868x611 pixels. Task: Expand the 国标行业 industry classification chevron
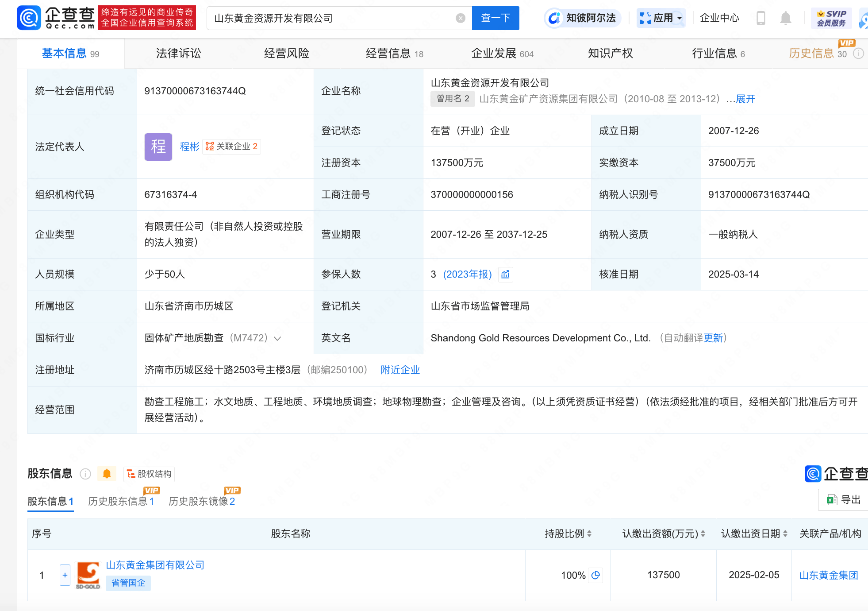pos(278,339)
